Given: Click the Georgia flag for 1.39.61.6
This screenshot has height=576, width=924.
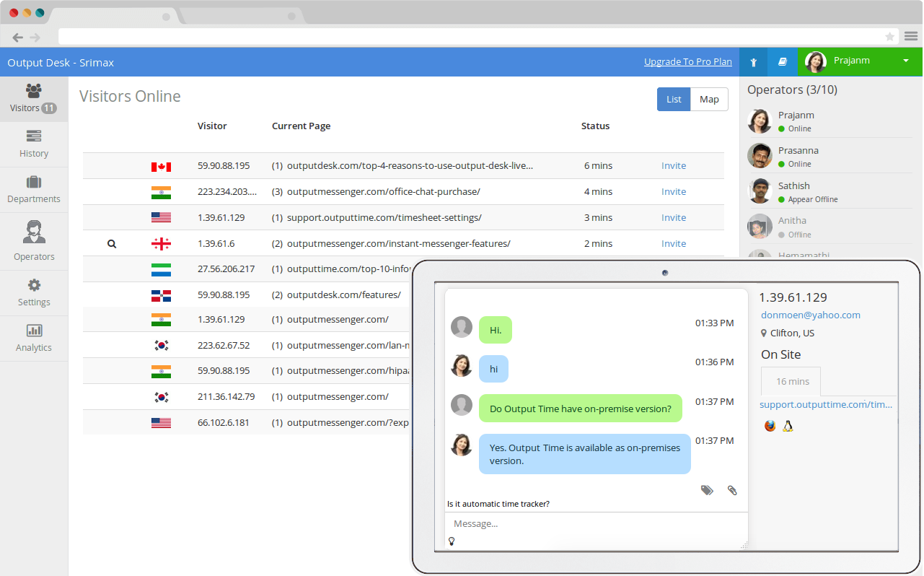Looking at the screenshot, I should (161, 244).
